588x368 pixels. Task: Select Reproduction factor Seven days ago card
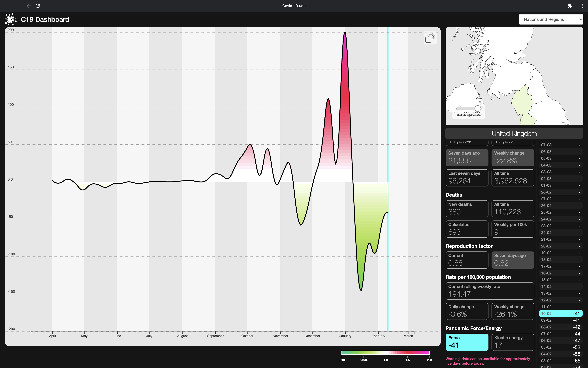pos(513,260)
